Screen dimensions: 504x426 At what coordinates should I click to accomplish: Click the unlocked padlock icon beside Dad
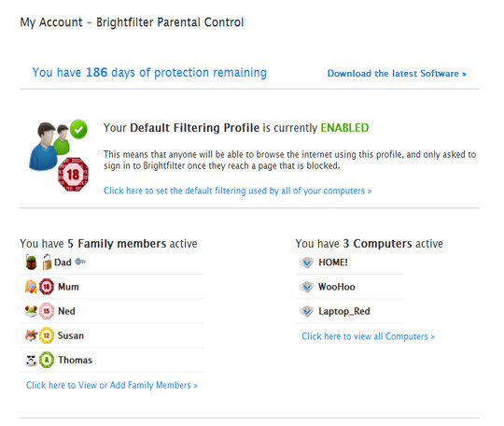(x=47, y=262)
